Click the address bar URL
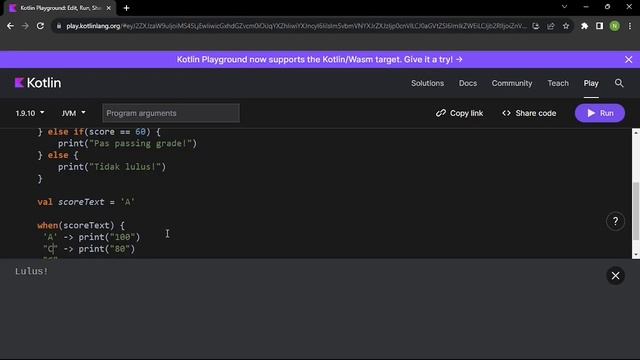Image resolution: width=640 pixels, height=360 pixels. click(x=296, y=26)
